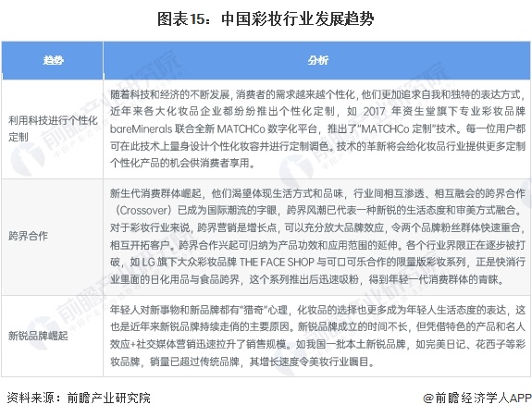Click the 利用科技进行个性化定制 trend cell

(x=53, y=129)
